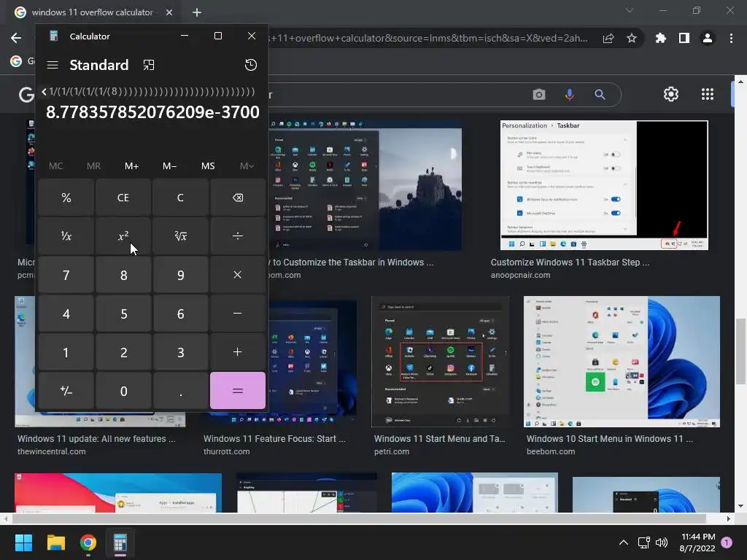Viewport: 747px width, 560px height.
Task: Click the reciprocal 1/x key
Action: point(66,236)
